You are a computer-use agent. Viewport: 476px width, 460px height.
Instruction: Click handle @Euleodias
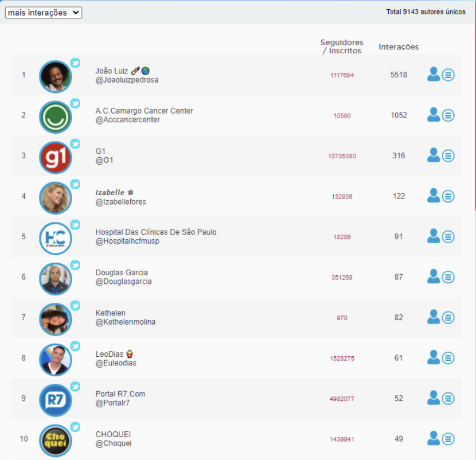tap(116, 363)
